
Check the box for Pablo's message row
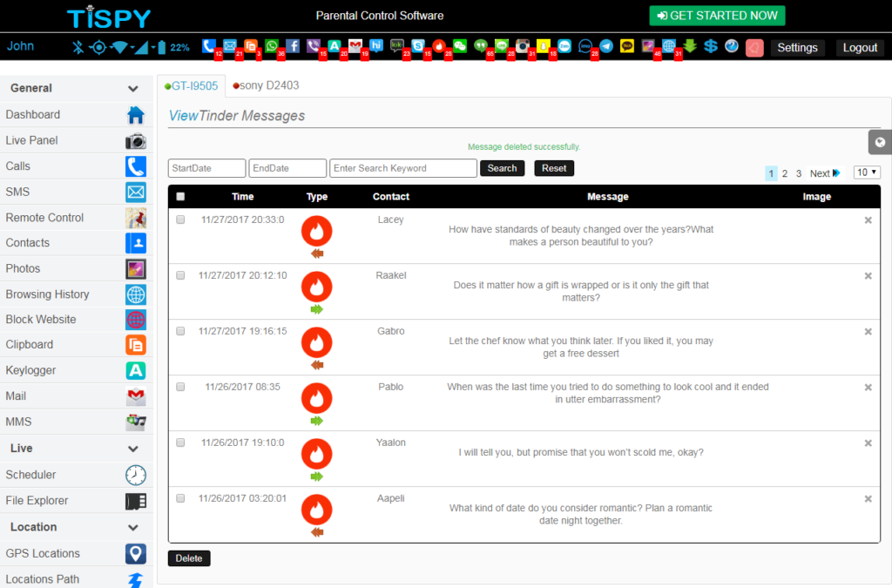pyautogui.click(x=180, y=387)
